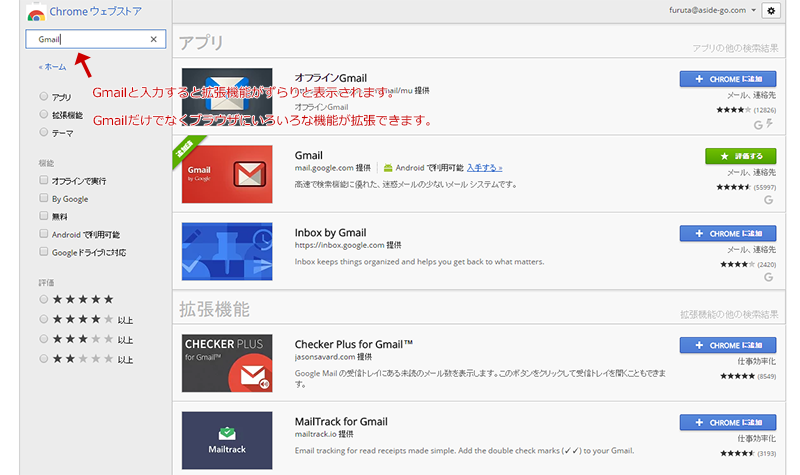Click the Android 入手する link
The height and width of the screenshot is (475, 800).
(x=484, y=168)
